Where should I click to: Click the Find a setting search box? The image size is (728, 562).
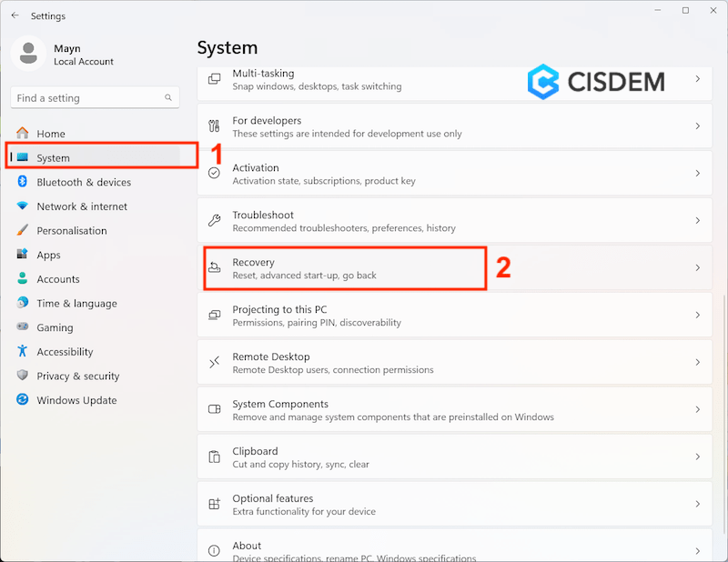89,98
